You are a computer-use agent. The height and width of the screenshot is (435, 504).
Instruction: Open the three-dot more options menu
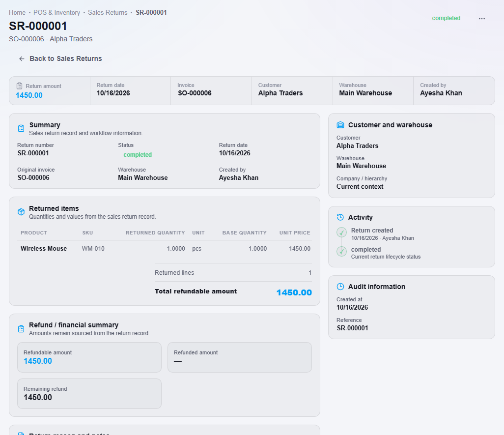[481, 18]
